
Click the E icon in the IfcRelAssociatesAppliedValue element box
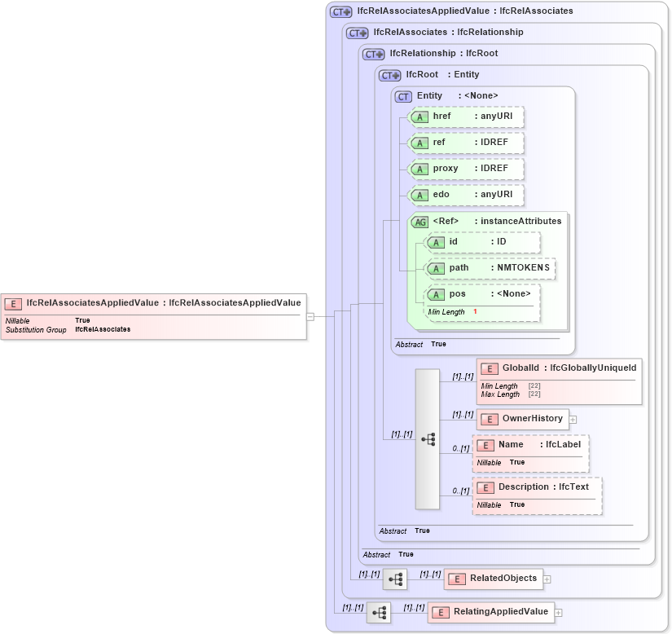coord(12,302)
